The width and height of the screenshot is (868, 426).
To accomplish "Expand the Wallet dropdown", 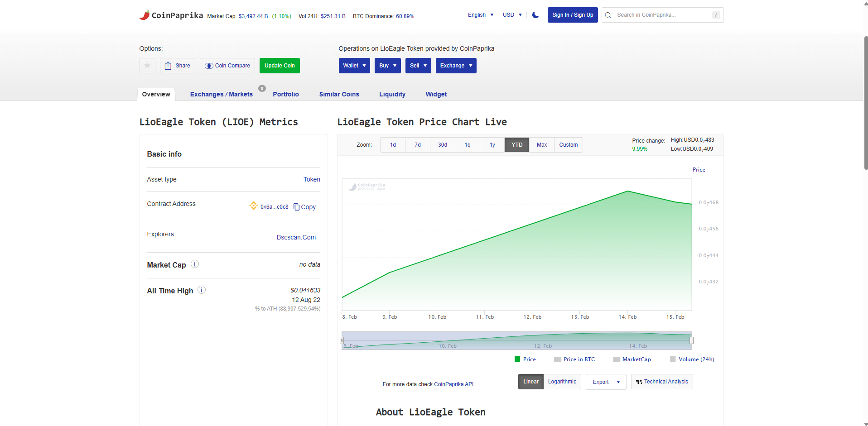I will [x=354, y=66].
